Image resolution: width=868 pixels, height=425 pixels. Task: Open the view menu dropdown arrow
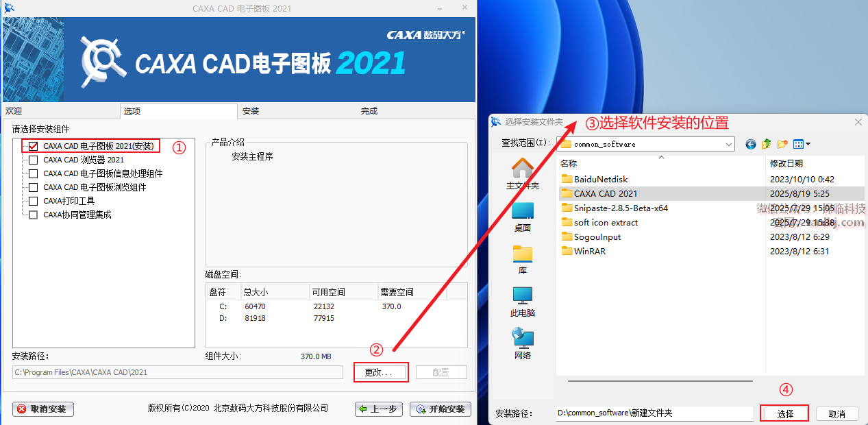click(x=808, y=144)
